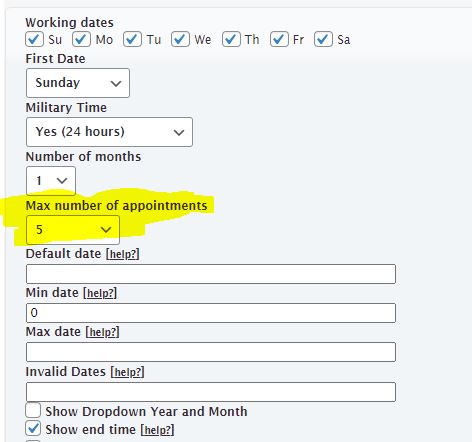Open the help link beside Max date
The image size is (472, 442).
103,332
